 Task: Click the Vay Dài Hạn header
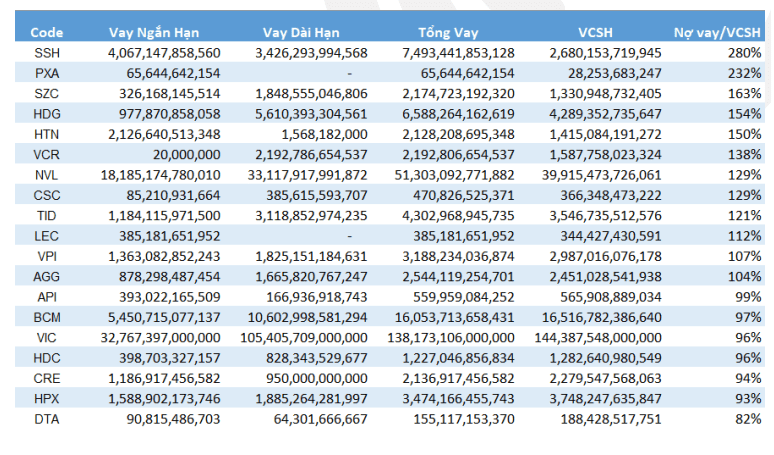pyautogui.click(x=301, y=33)
